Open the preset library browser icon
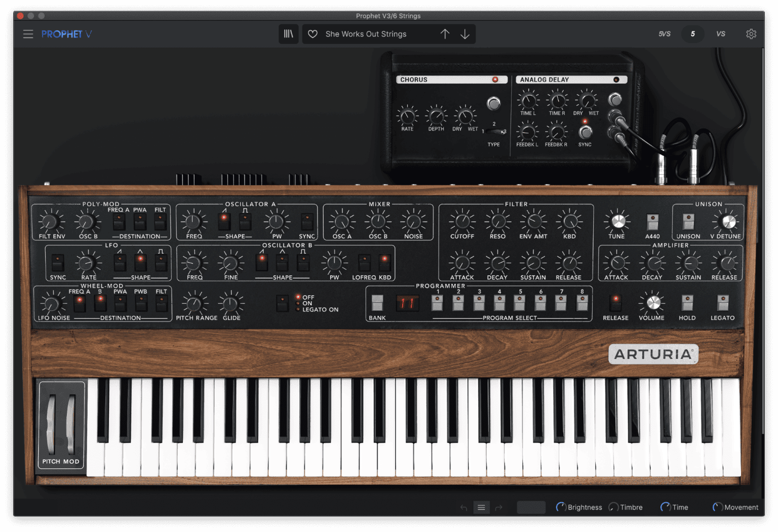The height and width of the screenshot is (532, 778). (x=288, y=34)
